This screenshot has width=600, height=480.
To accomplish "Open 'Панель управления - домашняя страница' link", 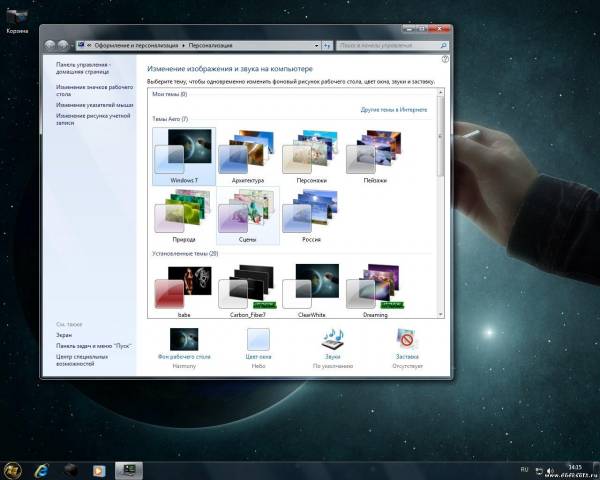I will [83, 68].
